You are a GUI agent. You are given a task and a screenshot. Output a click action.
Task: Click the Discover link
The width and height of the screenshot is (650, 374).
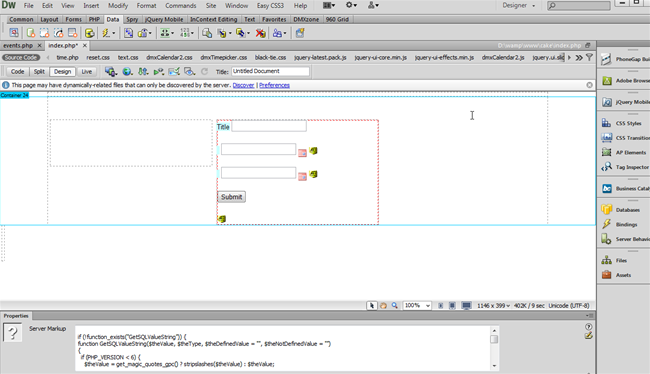click(x=243, y=85)
